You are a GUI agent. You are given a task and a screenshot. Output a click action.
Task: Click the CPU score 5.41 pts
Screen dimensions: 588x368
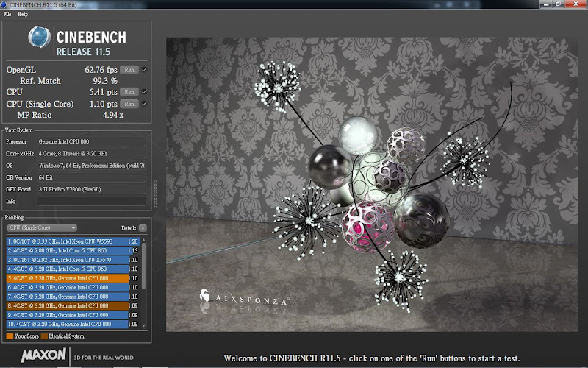tap(103, 92)
